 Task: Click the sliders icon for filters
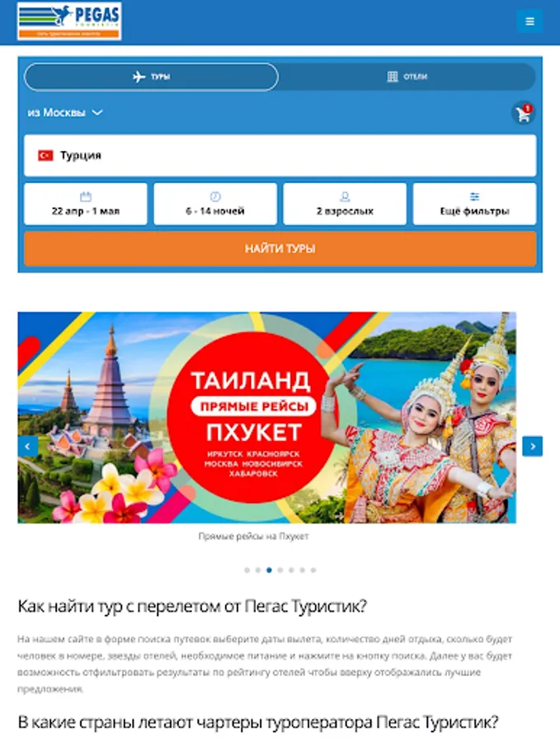pyautogui.click(x=474, y=196)
